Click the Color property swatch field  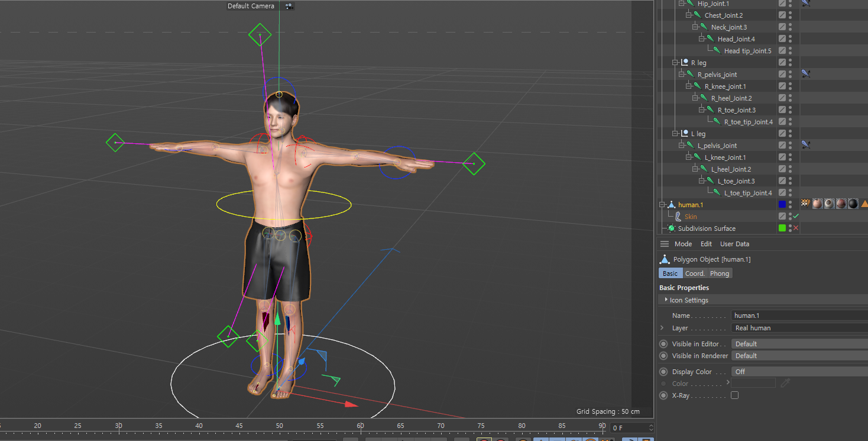tap(753, 383)
